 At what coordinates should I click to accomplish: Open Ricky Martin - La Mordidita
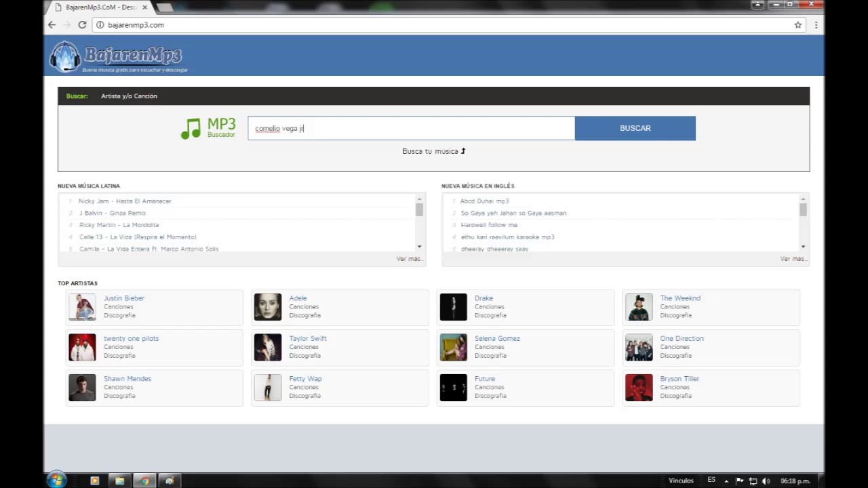[119, 225]
